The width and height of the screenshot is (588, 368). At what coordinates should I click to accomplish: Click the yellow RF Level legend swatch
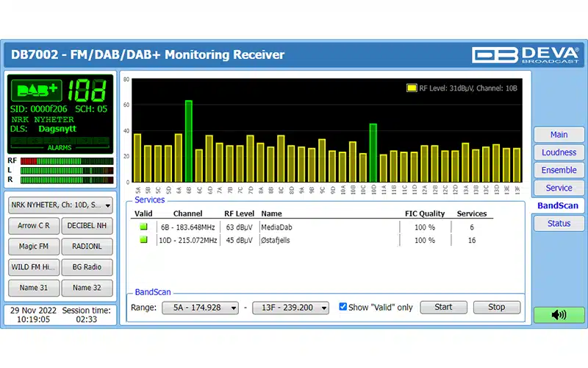(412, 88)
